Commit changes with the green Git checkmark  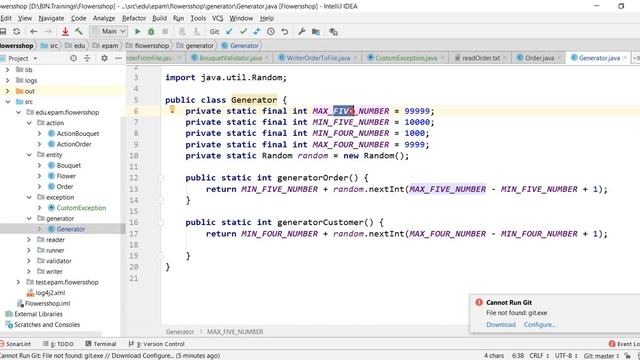click(x=243, y=31)
